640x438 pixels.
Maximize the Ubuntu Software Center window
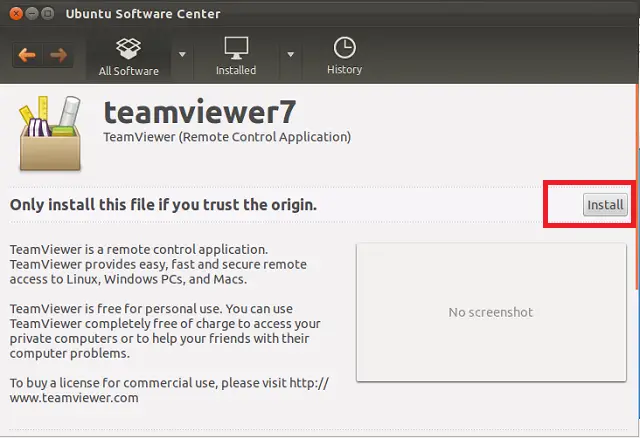click(48, 14)
